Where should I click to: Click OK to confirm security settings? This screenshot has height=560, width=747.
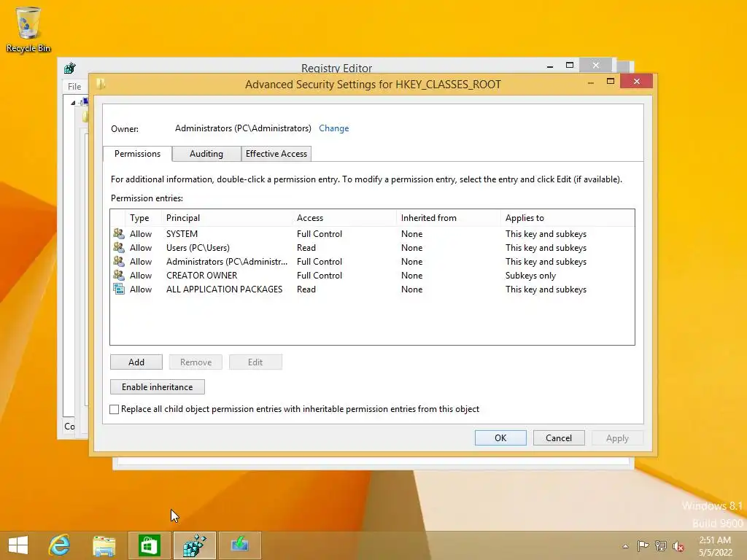coord(500,437)
